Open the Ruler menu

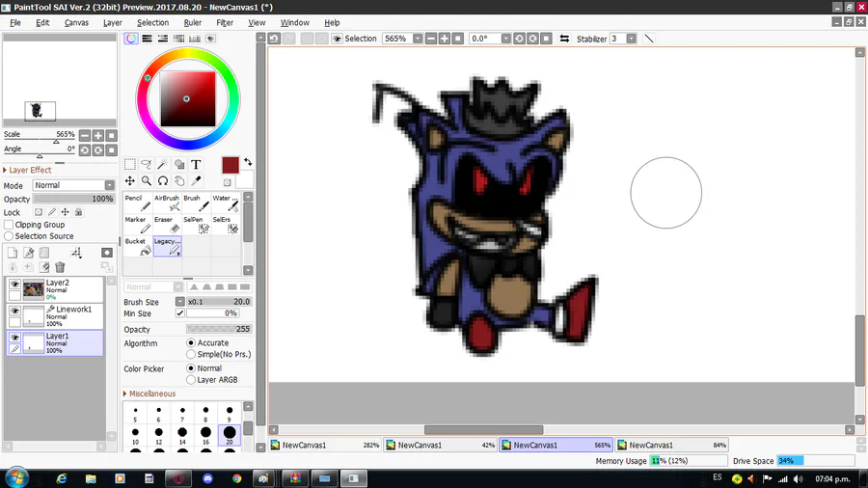[193, 23]
